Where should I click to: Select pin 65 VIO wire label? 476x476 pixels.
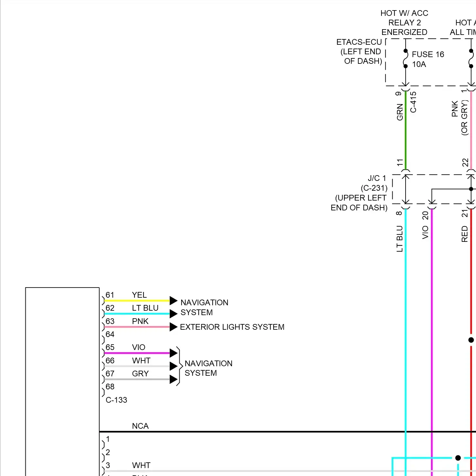click(139, 347)
